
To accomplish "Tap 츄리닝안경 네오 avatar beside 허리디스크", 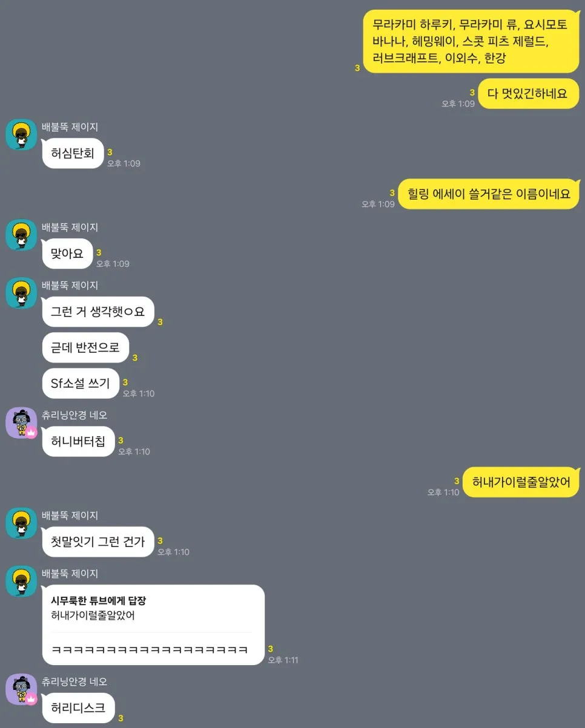I will [21, 689].
